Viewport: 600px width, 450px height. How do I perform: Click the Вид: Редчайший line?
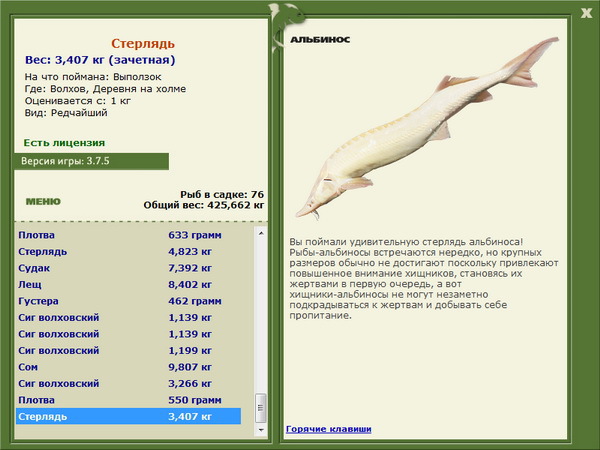coord(66,113)
